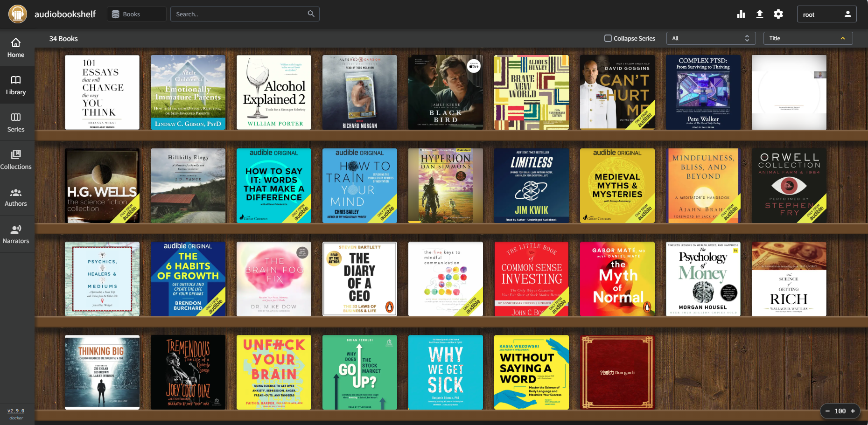This screenshot has height=425, width=868.
Task: Open settings with the gear icon
Action: 778,14
